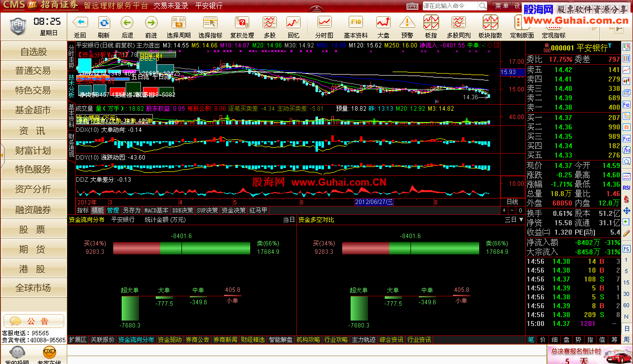The height and width of the screenshot is (364, 633).
Task: Open the 分时图 intraday chart icon
Action: 324,22
